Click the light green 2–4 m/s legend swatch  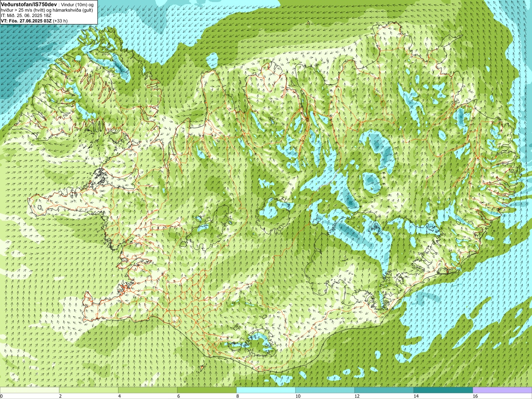click(89, 390)
